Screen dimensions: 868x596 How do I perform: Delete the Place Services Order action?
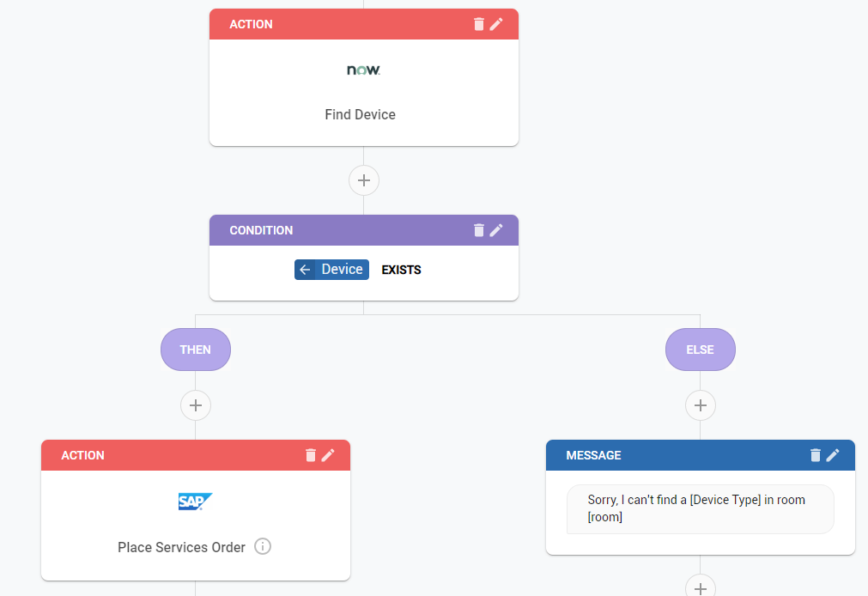coord(311,455)
